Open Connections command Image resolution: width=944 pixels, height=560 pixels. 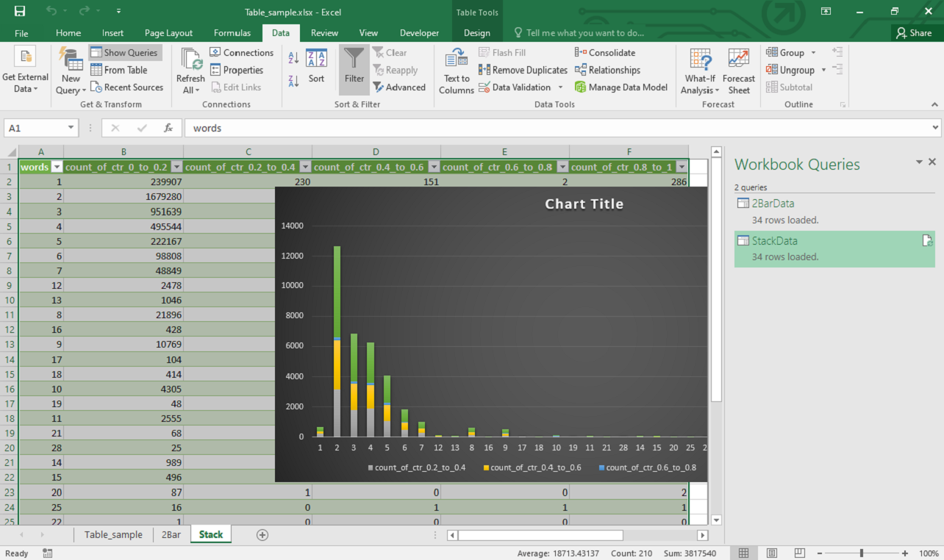242,52
